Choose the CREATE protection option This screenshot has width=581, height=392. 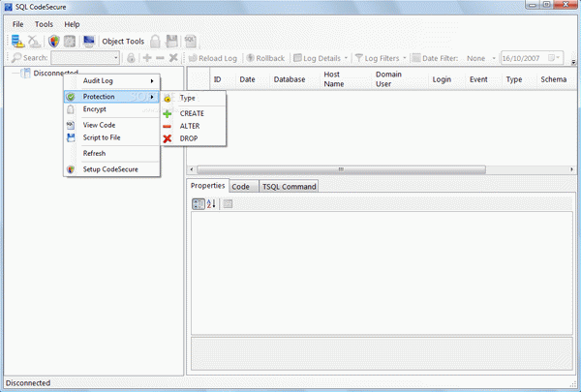click(193, 114)
